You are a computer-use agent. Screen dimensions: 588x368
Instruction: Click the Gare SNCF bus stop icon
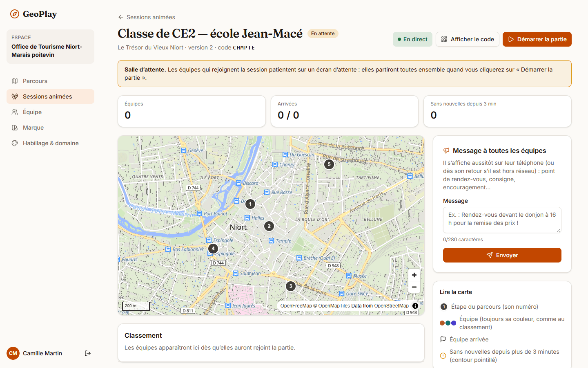(x=341, y=294)
